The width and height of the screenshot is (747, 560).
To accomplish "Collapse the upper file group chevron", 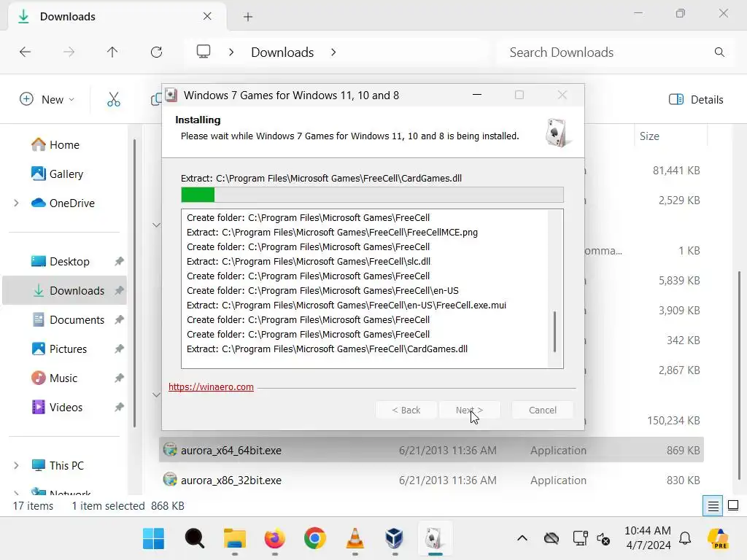I will coord(156,225).
